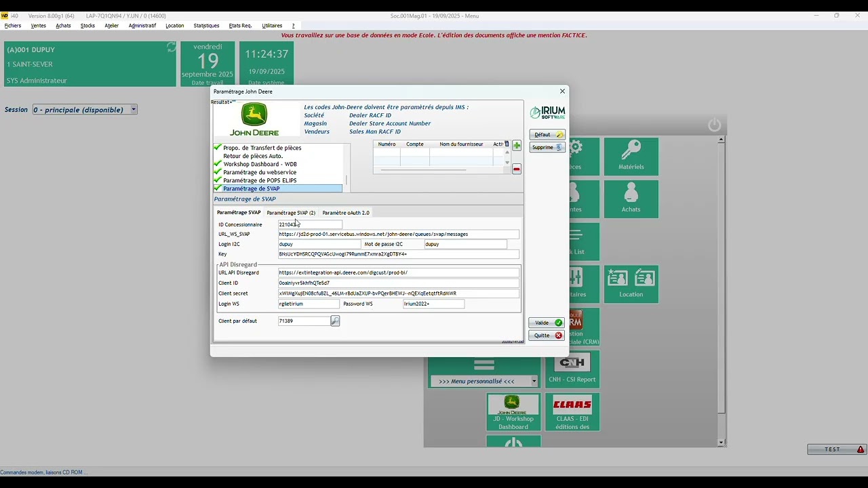The width and height of the screenshot is (868, 488).
Task: Open the Etats Req. menu
Action: click(240, 26)
